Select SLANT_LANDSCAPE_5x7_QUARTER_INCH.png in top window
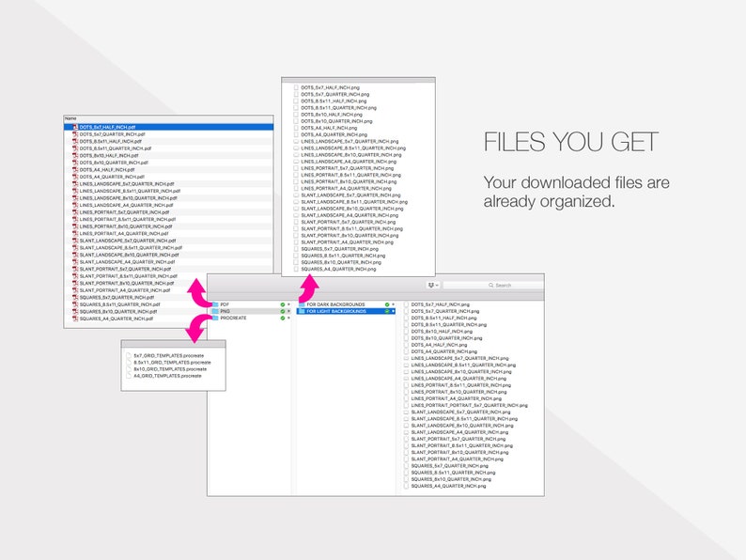 [x=350, y=195]
